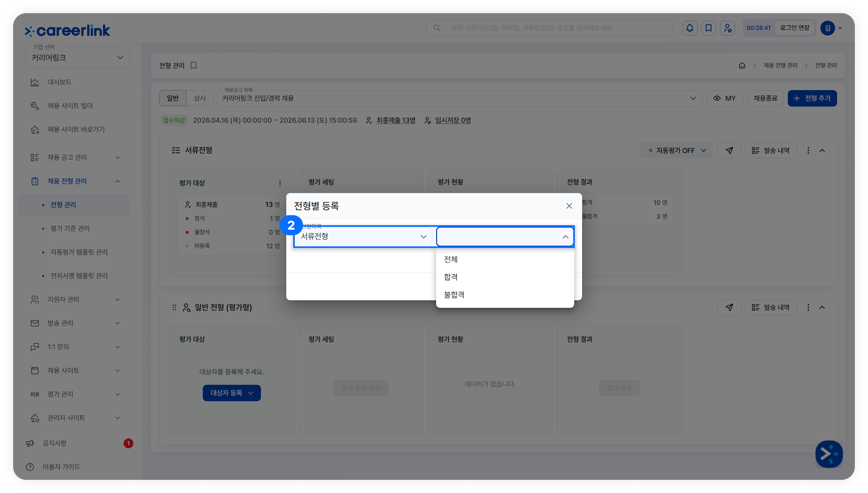Open 발송 내역 for 일반 전형

click(771, 307)
